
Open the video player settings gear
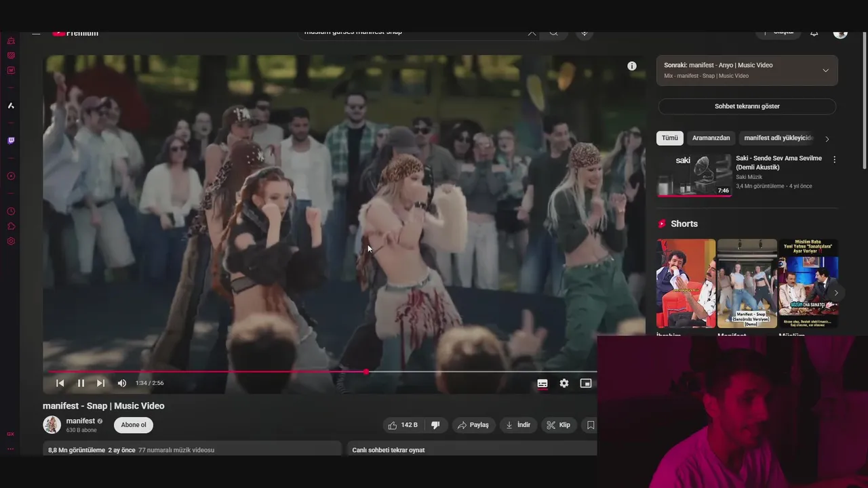[564, 383]
